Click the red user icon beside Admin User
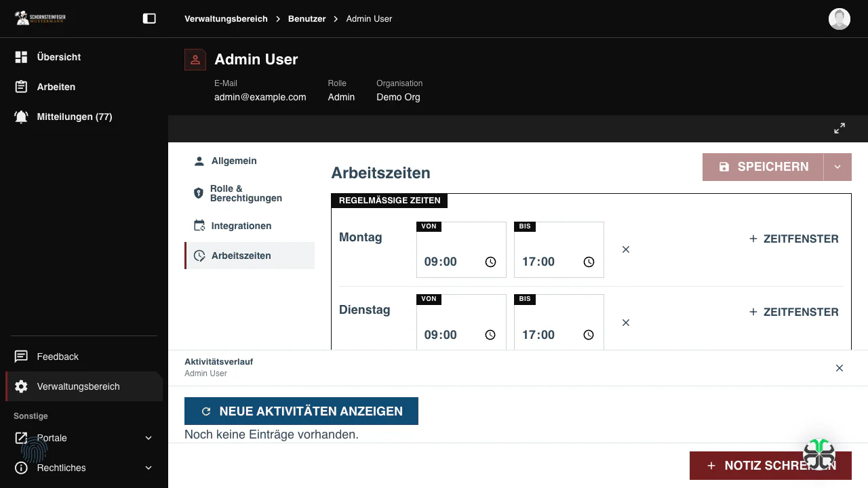The height and width of the screenshot is (488, 868). click(195, 60)
